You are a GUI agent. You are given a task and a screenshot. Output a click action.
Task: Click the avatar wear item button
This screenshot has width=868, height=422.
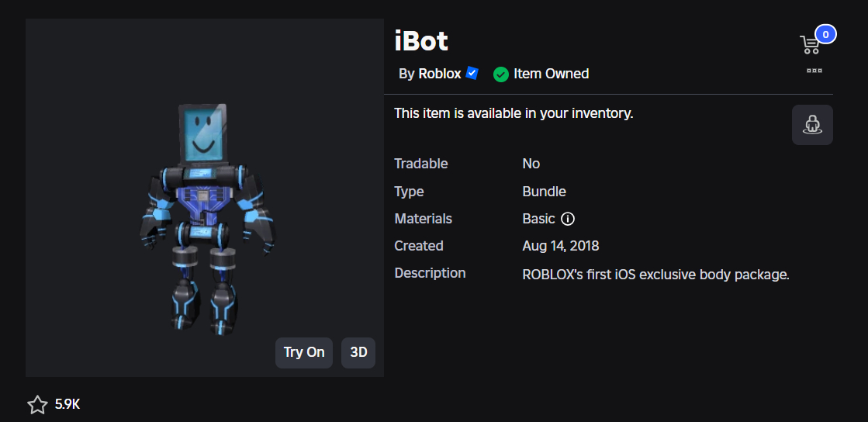coord(812,125)
